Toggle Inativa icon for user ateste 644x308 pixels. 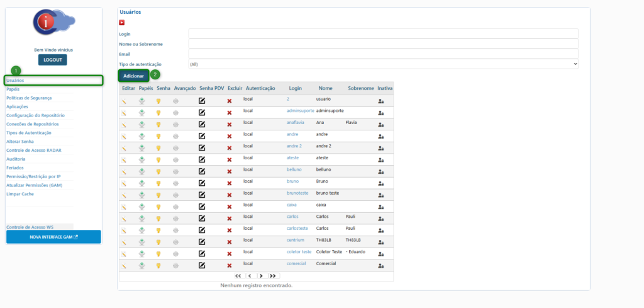(380, 160)
